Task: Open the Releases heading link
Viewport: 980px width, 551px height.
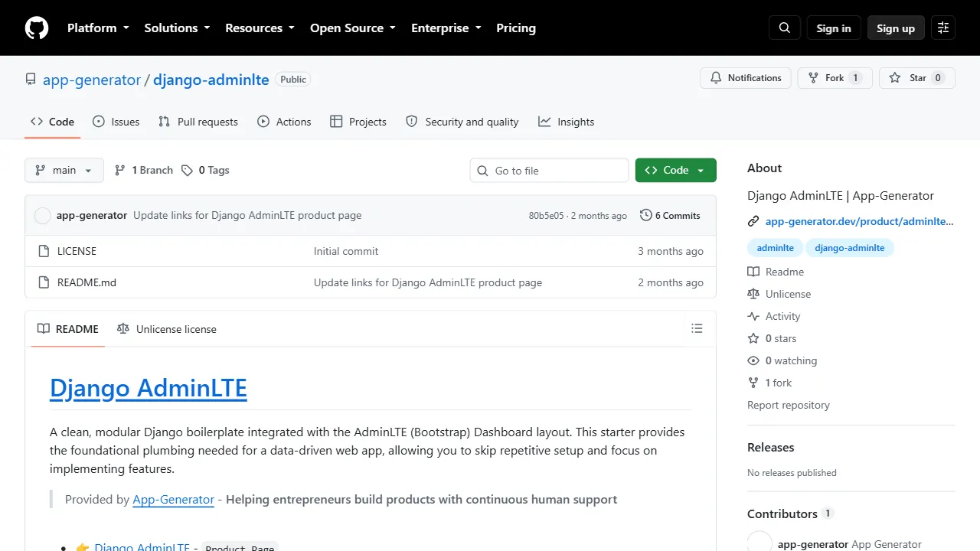Action: click(770, 447)
